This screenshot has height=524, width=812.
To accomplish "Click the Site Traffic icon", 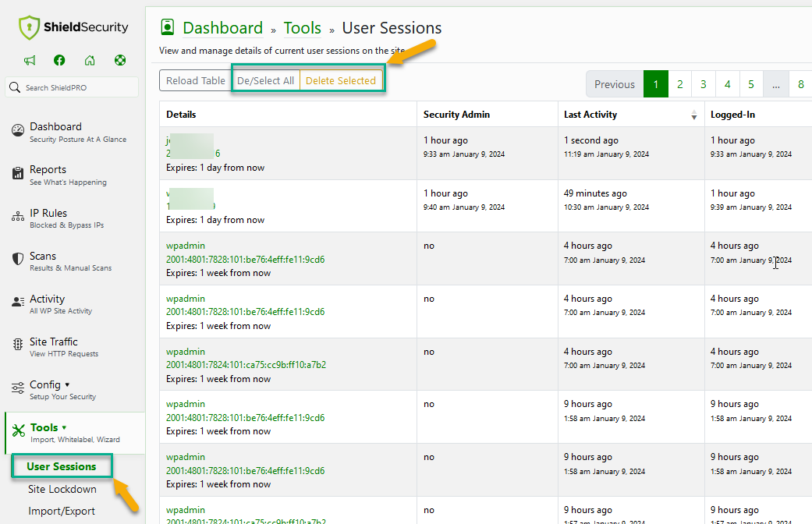I will [x=17, y=342].
